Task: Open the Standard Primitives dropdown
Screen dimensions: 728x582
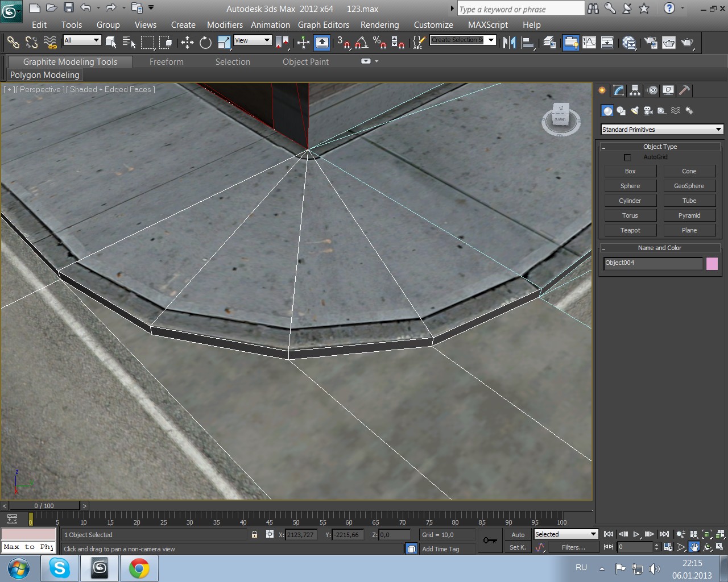Action: point(662,130)
